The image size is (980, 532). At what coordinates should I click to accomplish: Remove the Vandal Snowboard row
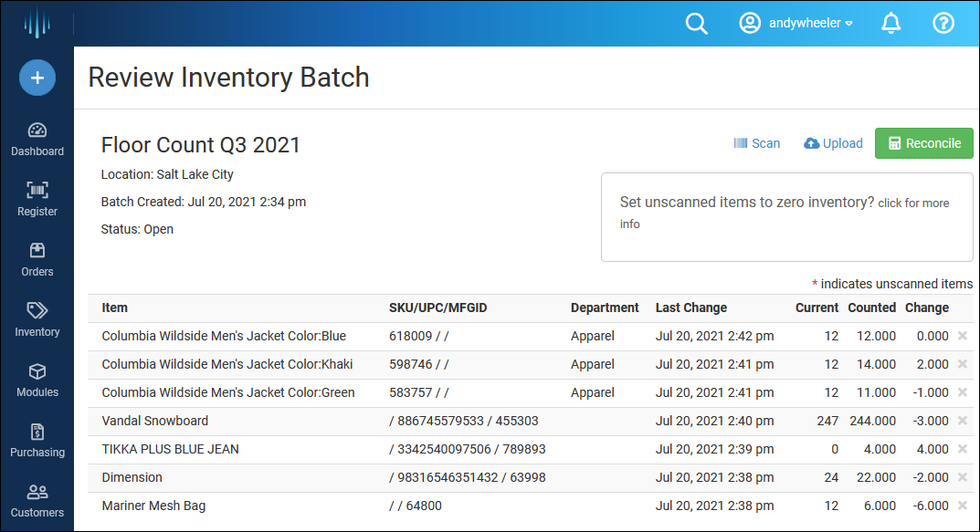(x=963, y=421)
